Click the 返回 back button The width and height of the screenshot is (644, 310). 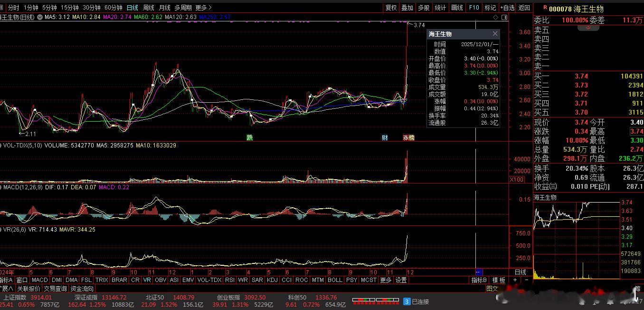pyautogui.click(x=524, y=8)
